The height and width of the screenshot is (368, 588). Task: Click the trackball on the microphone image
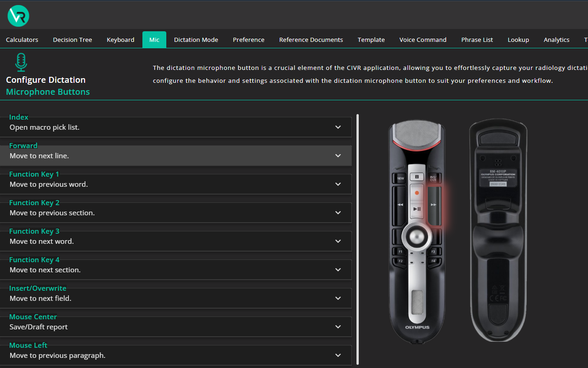417,237
